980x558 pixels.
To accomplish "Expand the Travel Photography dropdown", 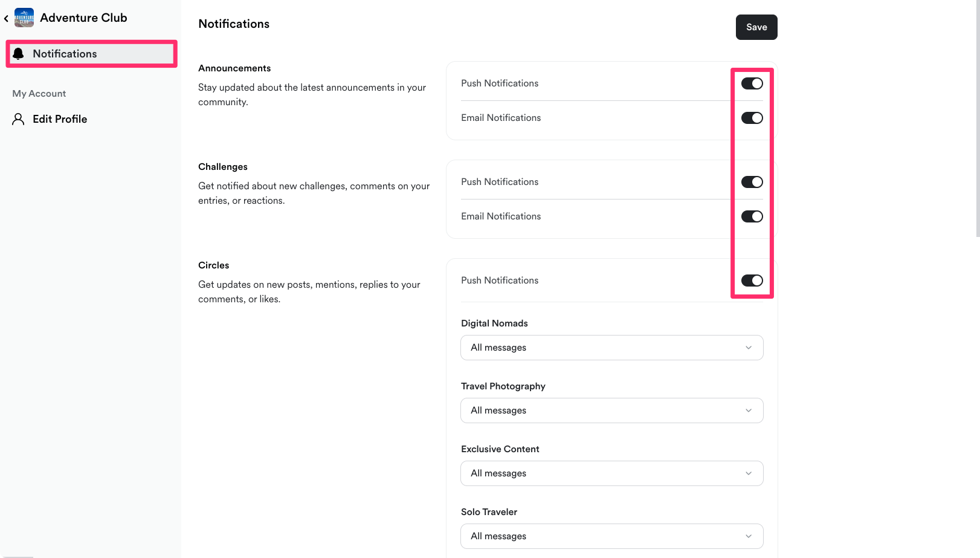I will pyautogui.click(x=611, y=410).
